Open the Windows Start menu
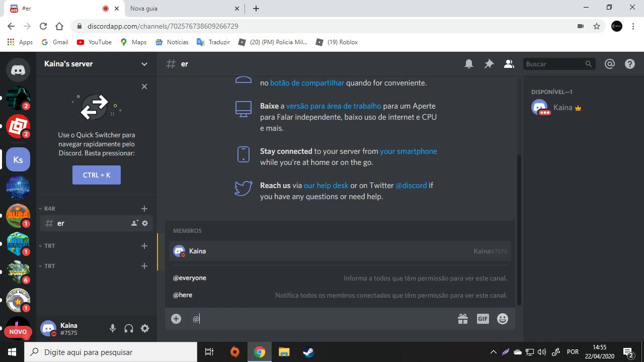This screenshot has height=362, width=644. pos(12,352)
